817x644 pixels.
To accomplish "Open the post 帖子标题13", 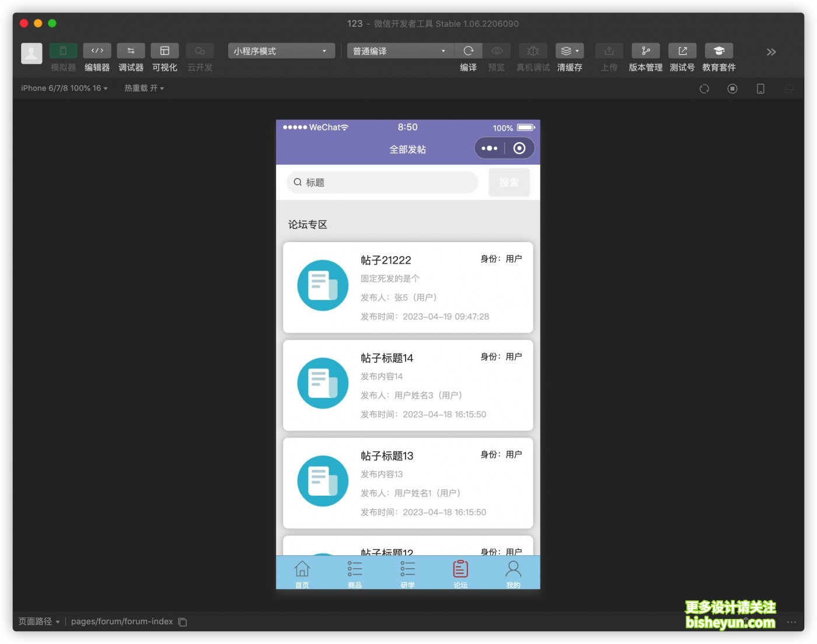I will pos(387,456).
